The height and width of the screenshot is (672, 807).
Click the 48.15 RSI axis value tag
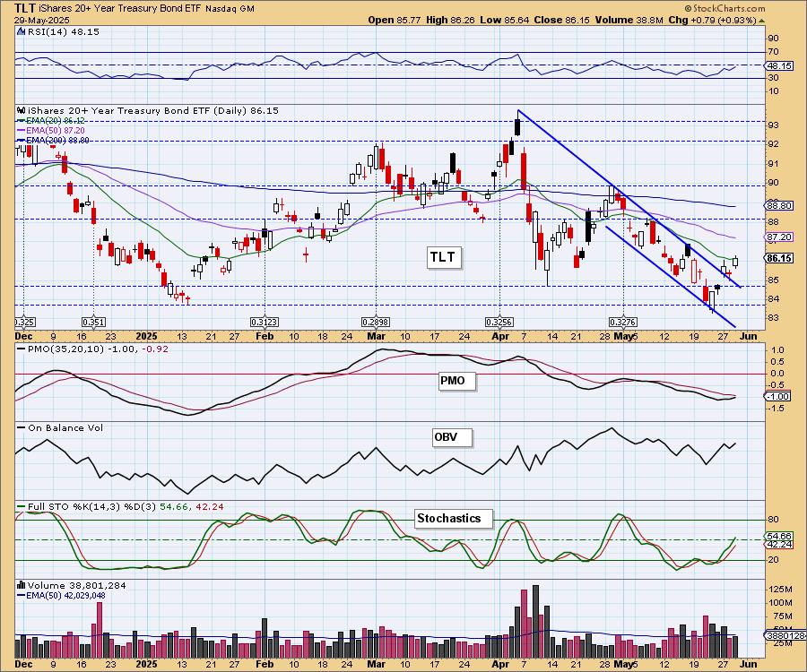(x=778, y=65)
